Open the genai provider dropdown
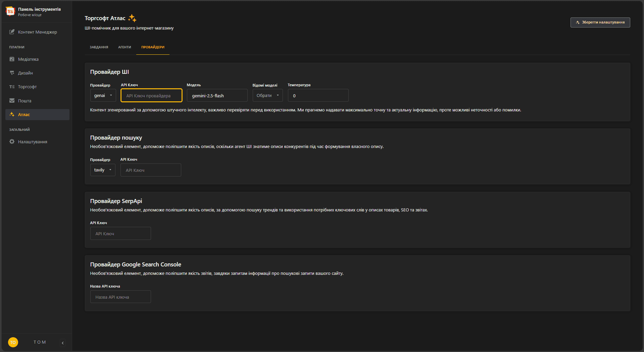Image resolution: width=644 pixels, height=352 pixels. (x=103, y=96)
